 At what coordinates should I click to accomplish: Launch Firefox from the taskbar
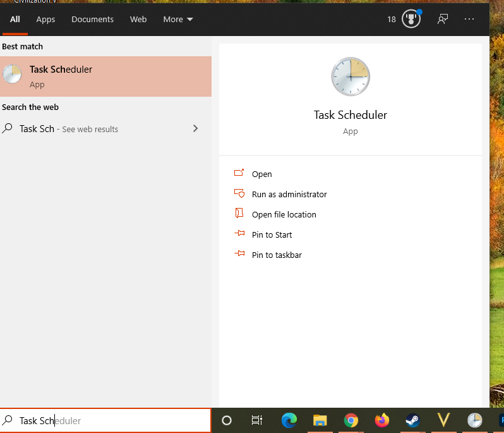[382, 420]
